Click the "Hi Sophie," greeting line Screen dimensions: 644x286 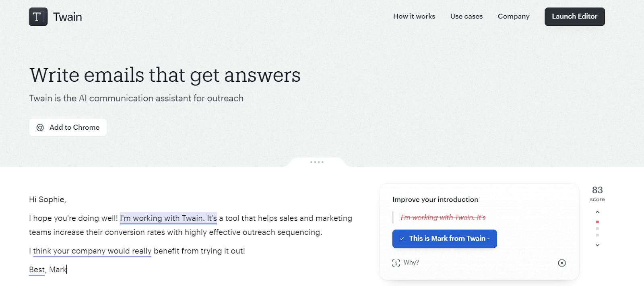tap(47, 199)
